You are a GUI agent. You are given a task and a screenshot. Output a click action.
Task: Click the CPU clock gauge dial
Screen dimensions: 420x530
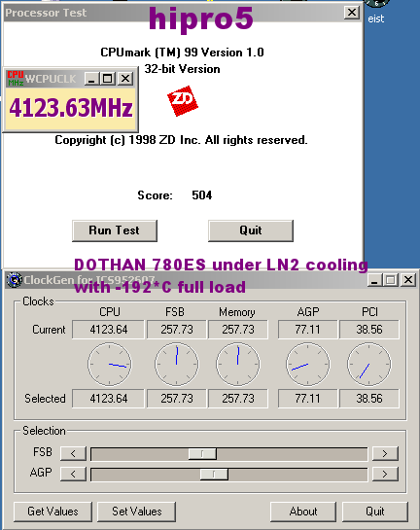coord(110,365)
